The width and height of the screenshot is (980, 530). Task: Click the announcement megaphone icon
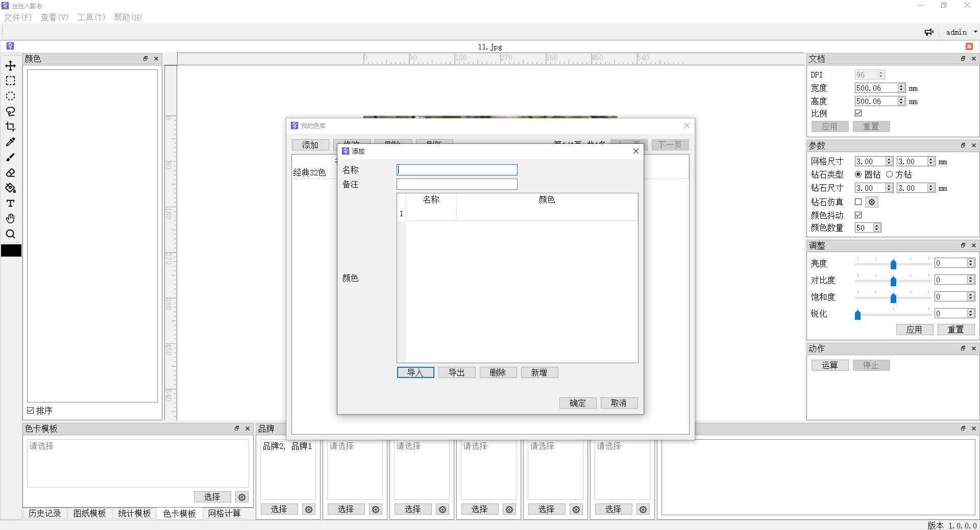coord(929,32)
